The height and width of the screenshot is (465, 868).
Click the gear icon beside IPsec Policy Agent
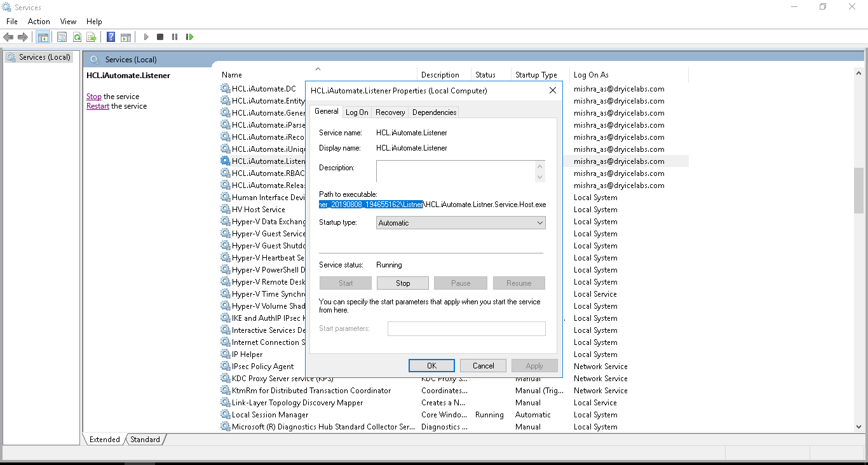pos(226,367)
